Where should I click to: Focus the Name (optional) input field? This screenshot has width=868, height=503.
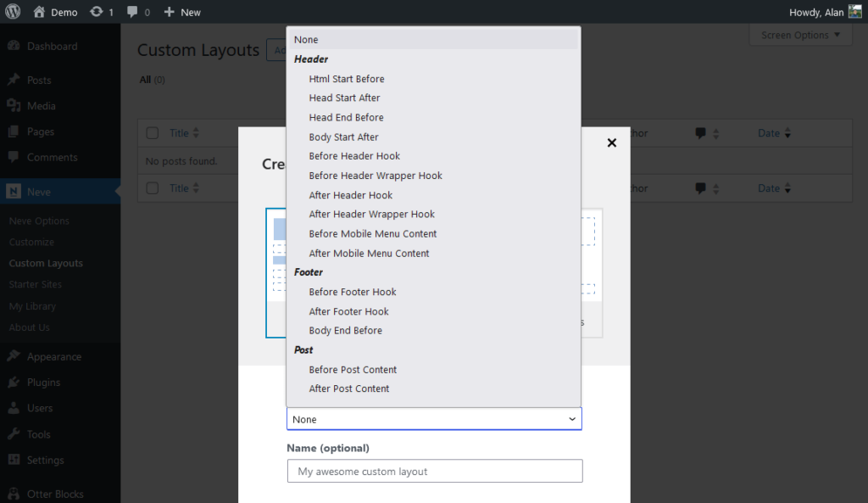[435, 471]
